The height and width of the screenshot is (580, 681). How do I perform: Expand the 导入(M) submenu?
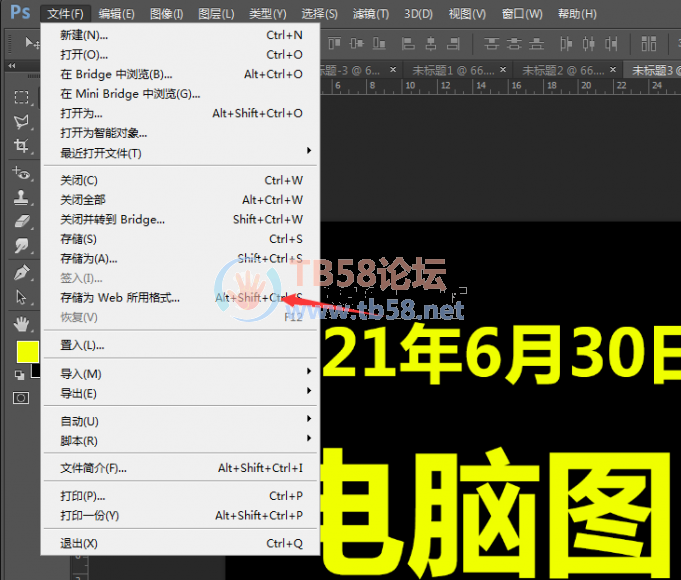click(x=180, y=374)
